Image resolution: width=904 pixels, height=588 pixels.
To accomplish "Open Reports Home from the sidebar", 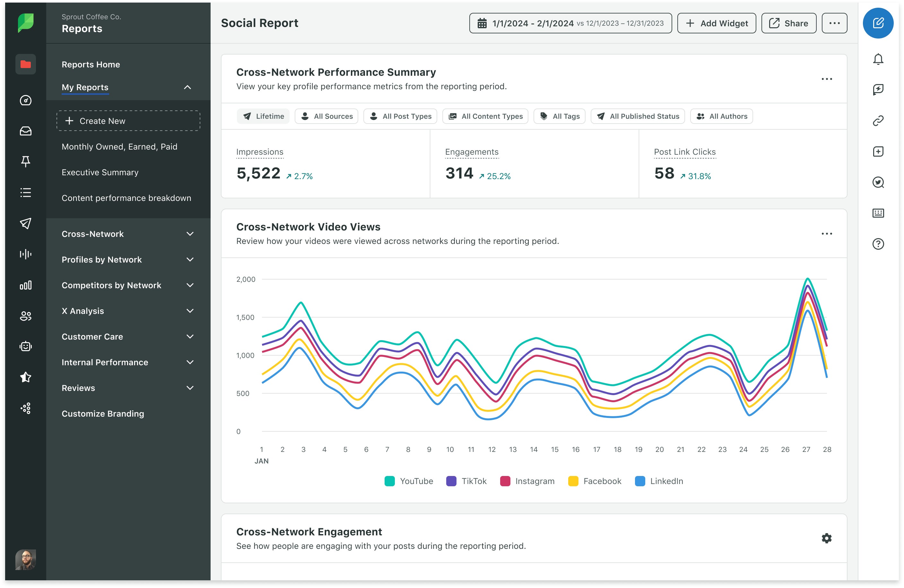I will tap(91, 64).
